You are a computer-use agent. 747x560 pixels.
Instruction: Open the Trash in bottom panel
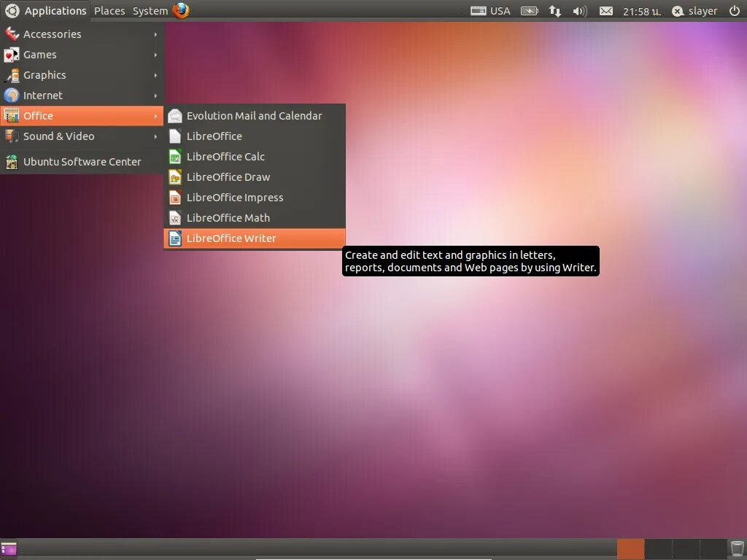pos(737,548)
